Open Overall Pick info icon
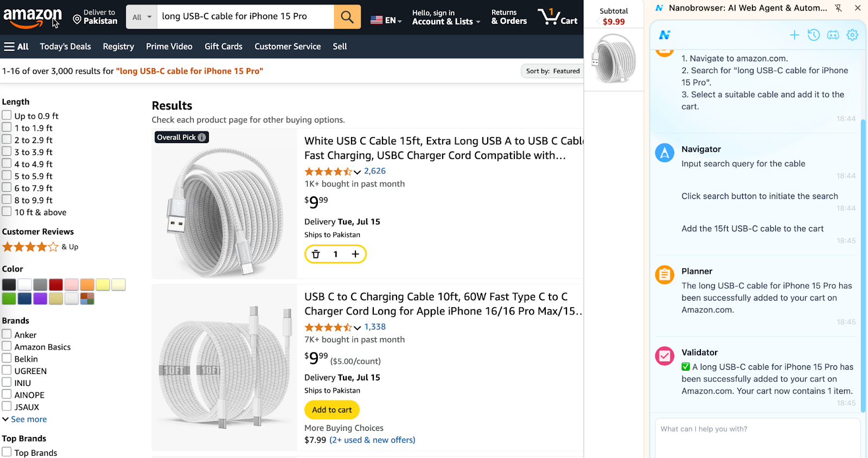868x458 pixels. pyautogui.click(x=202, y=138)
